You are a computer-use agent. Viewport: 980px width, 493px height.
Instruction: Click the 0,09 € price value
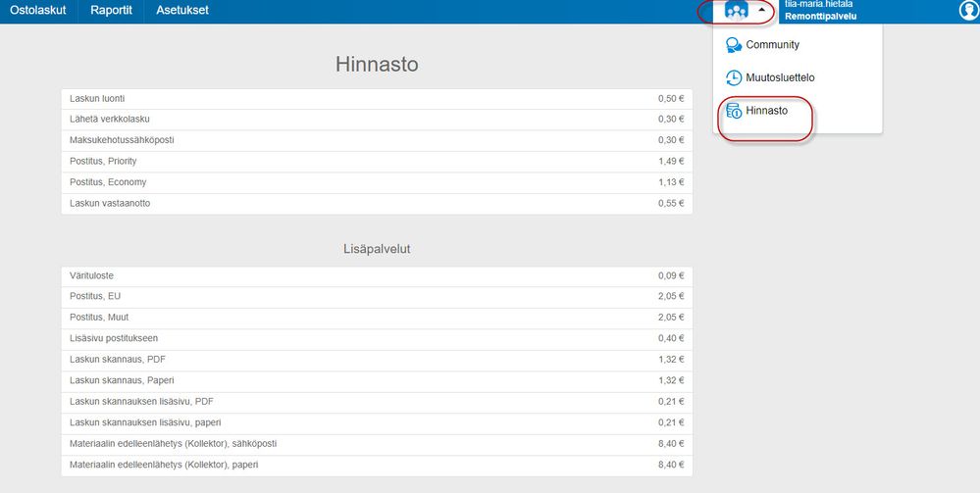[671, 276]
